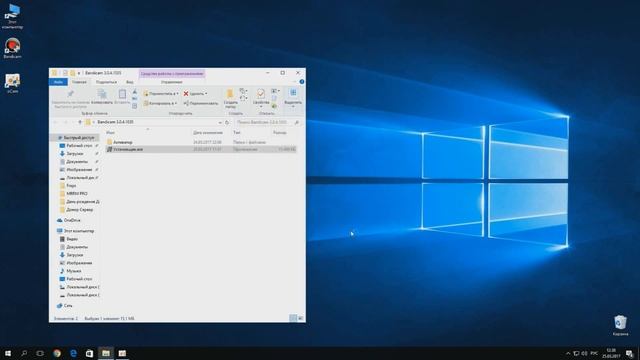640x360 pixels.
Task: Switch to the Управление tab
Action: click(x=171, y=82)
